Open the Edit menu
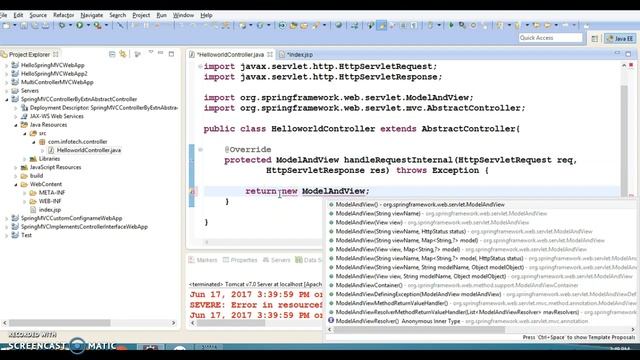 pos(18,15)
